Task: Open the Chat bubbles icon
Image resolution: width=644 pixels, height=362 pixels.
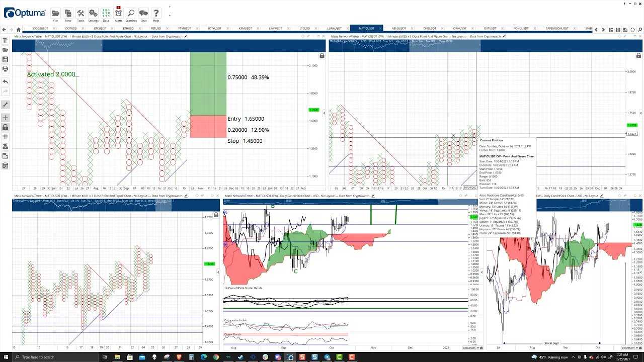Action: (x=143, y=13)
